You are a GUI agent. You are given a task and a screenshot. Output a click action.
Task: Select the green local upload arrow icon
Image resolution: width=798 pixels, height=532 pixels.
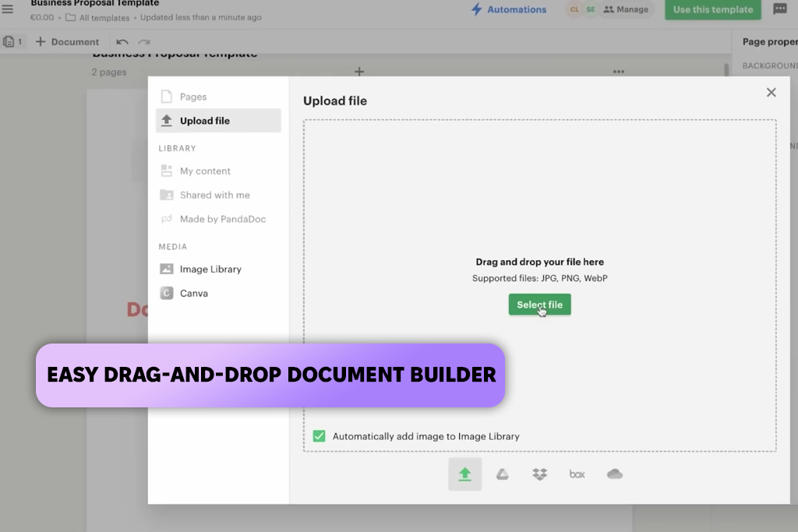pyautogui.click(x=464, y=474)
